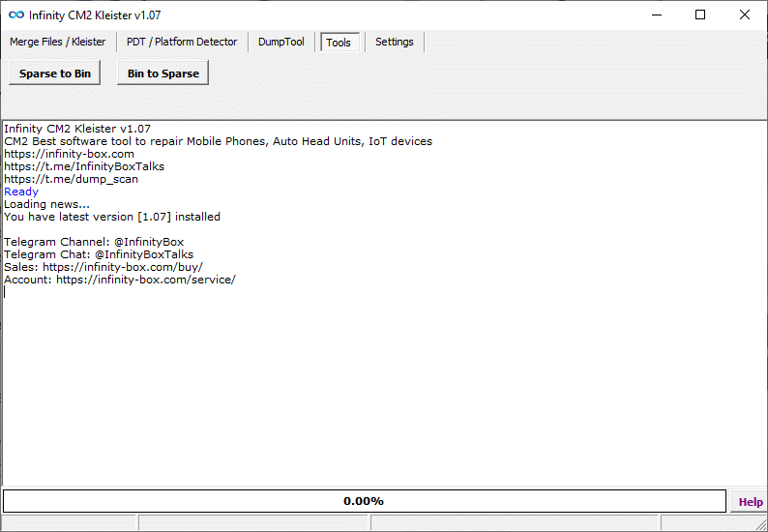Click first log line Infinity CM2 Kleister v1.07
The width and height of the screenshot is (768, 532).
pyautogui.click(x=77, y=129)
